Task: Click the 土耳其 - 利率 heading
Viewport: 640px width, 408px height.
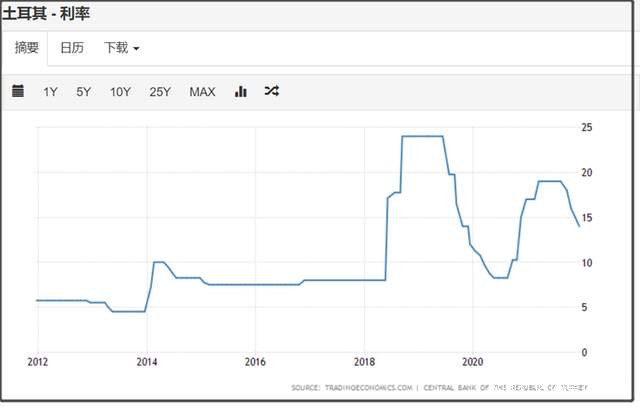Action: [46, 13]
